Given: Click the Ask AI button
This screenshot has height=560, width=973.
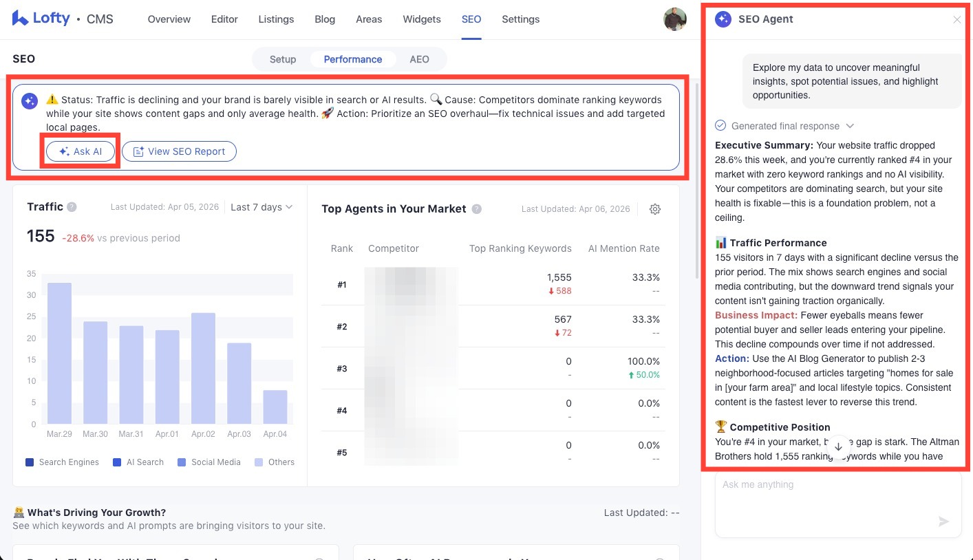Looking at the screenshot, I should coord(80,151).
